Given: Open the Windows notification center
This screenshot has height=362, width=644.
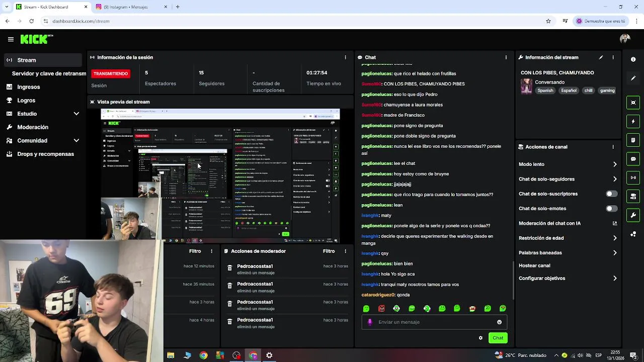Looking at the screenshot, I should pyautogui.click(x=633, y=355).
